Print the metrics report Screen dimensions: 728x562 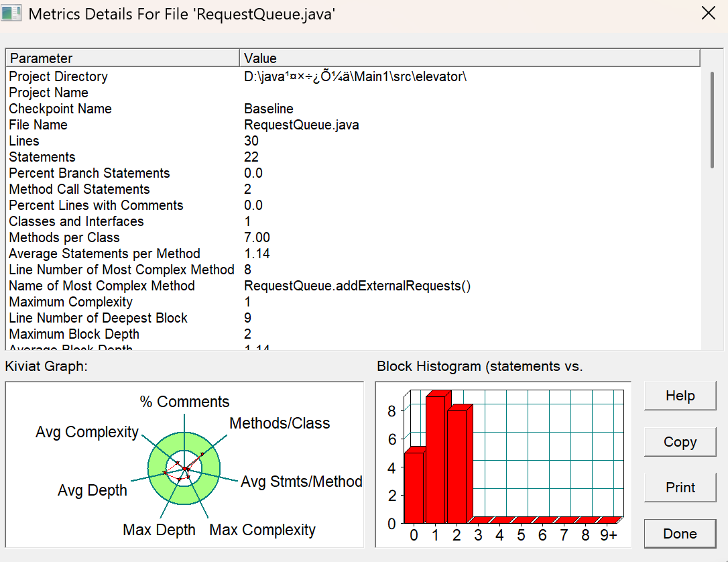pyautogui.click(x=680, y=488)
